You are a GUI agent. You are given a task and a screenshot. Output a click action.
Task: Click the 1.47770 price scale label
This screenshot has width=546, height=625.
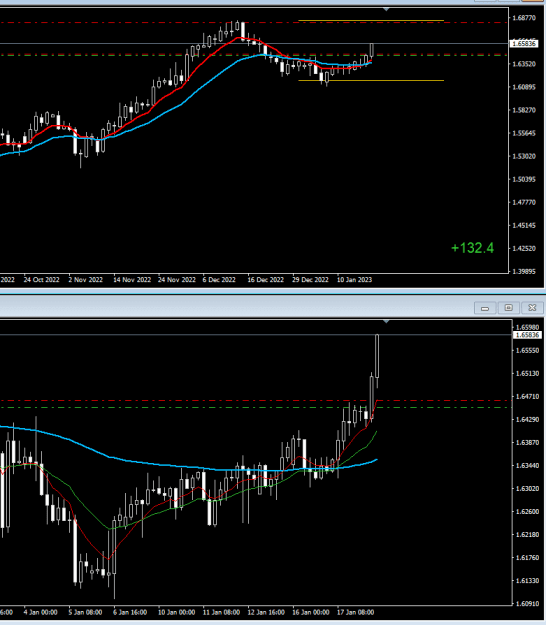coord(524,202)
